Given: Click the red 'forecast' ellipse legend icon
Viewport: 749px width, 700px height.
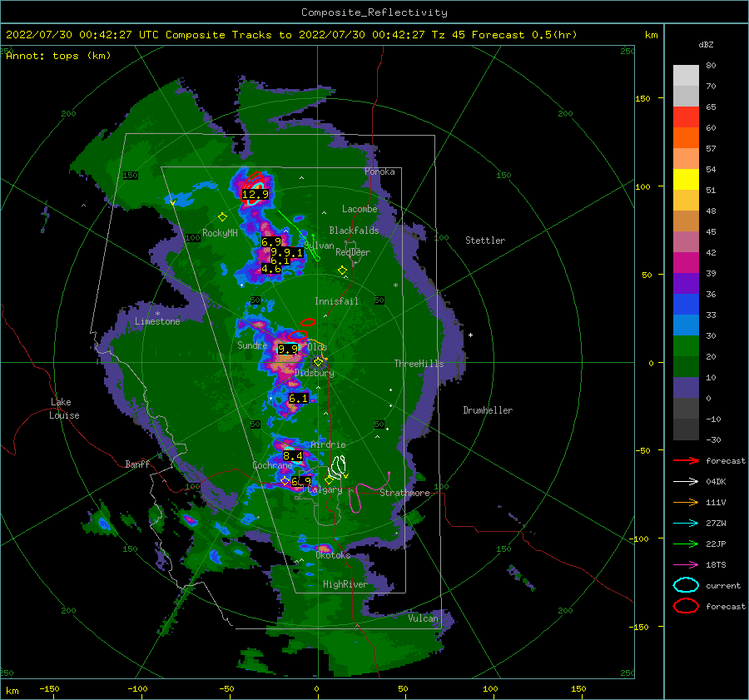Looking at the screenshot, I should click(686, 606).
